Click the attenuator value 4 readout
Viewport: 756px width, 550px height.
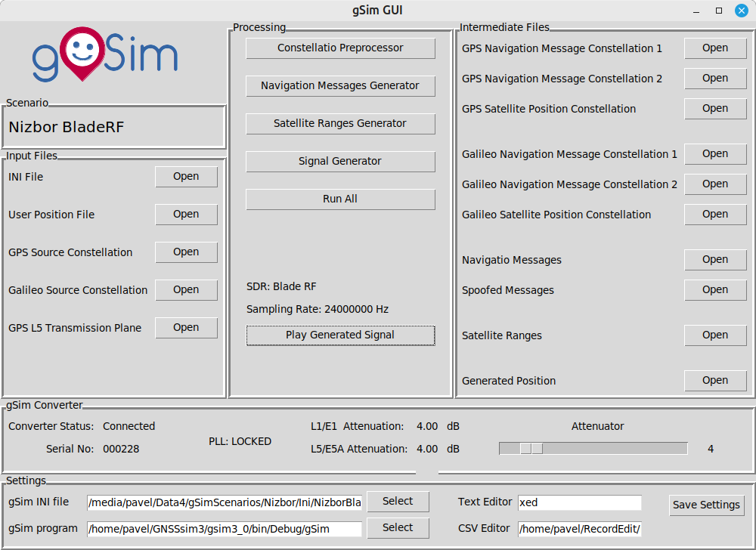tap(711, 449)
